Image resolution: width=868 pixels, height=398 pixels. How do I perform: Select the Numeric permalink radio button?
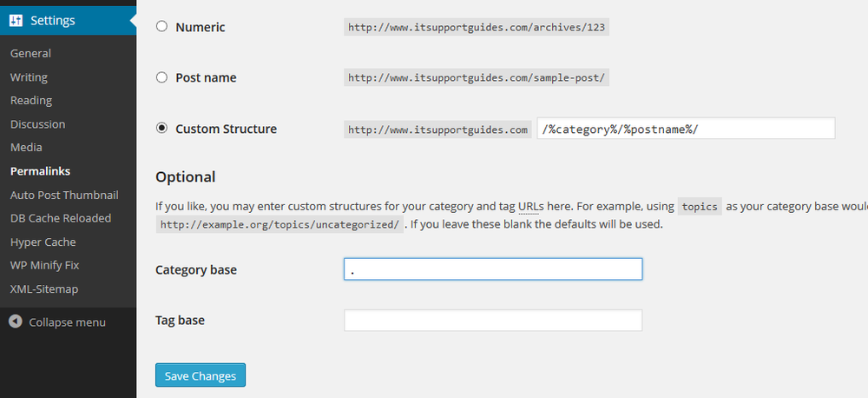161,27
